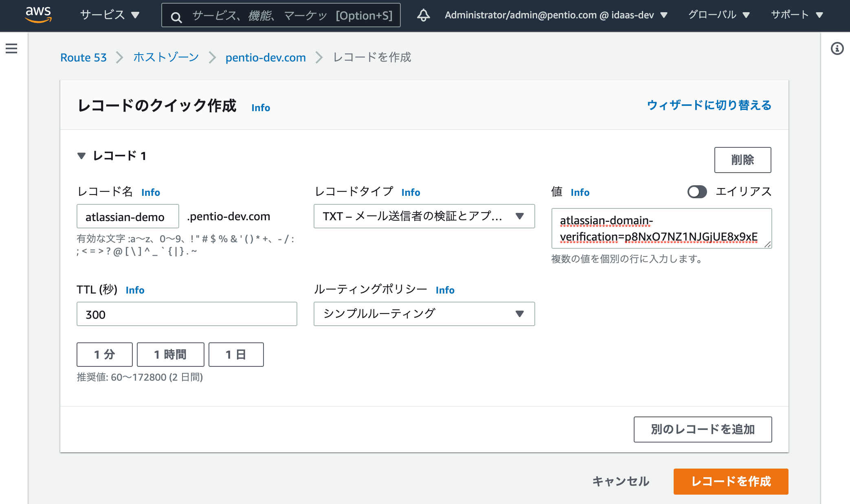
Task: Click the value textarea resize handle
Action: coord(768,244)
